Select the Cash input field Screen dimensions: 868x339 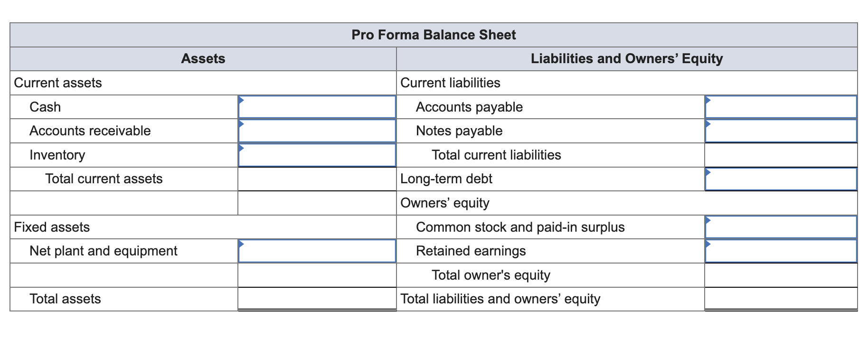[317, 107]
